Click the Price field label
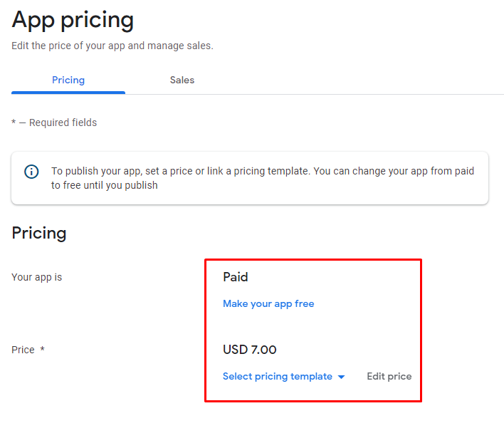Image resolution: width=504 pixels, height=438 pixels. click(x=23, y=350)
